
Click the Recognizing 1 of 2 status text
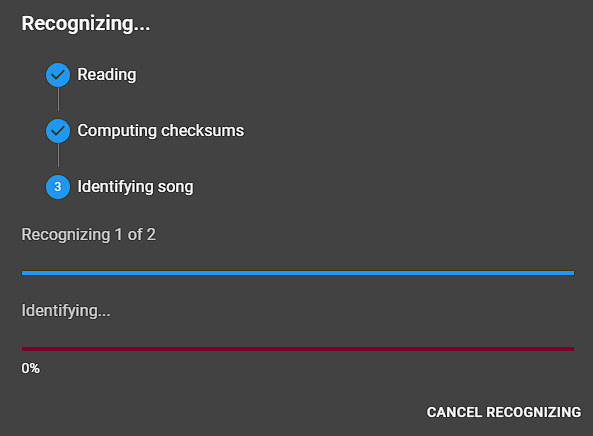88,234
